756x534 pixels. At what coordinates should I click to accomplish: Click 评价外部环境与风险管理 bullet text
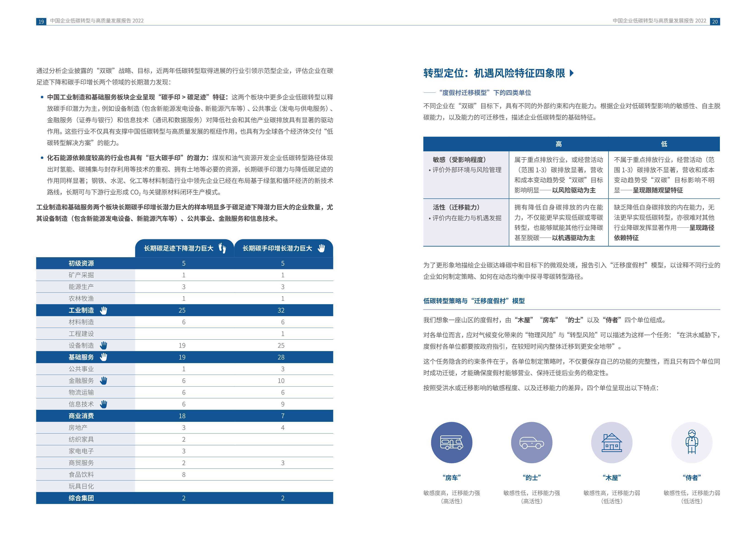pos(467,170)
